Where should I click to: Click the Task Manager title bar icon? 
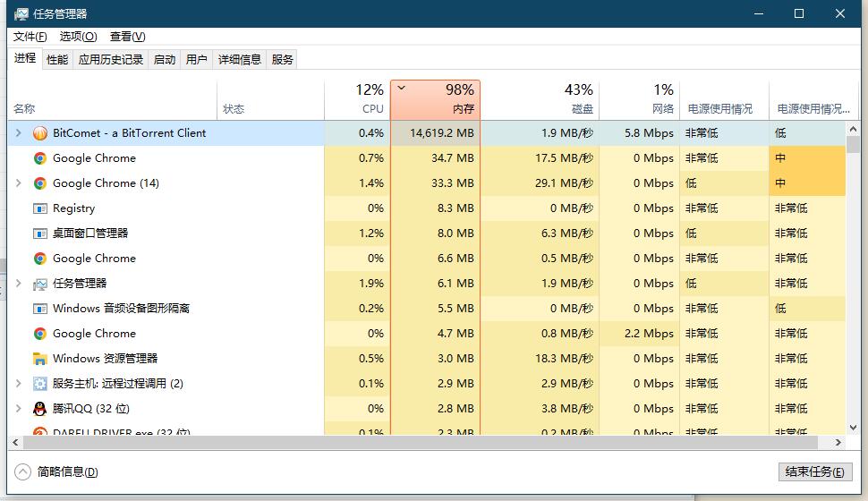click(x=21, y=13)
